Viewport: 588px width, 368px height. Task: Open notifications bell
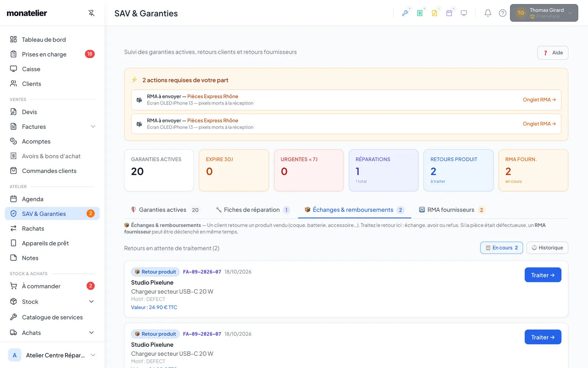point(488,13)
